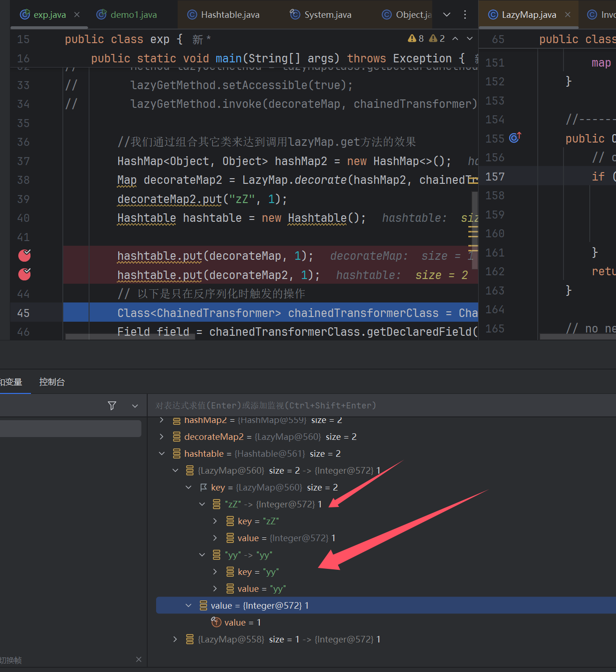The image size is (616, 672).
Task: Click the 8 warnings indicator
Action: coord(416,38)
